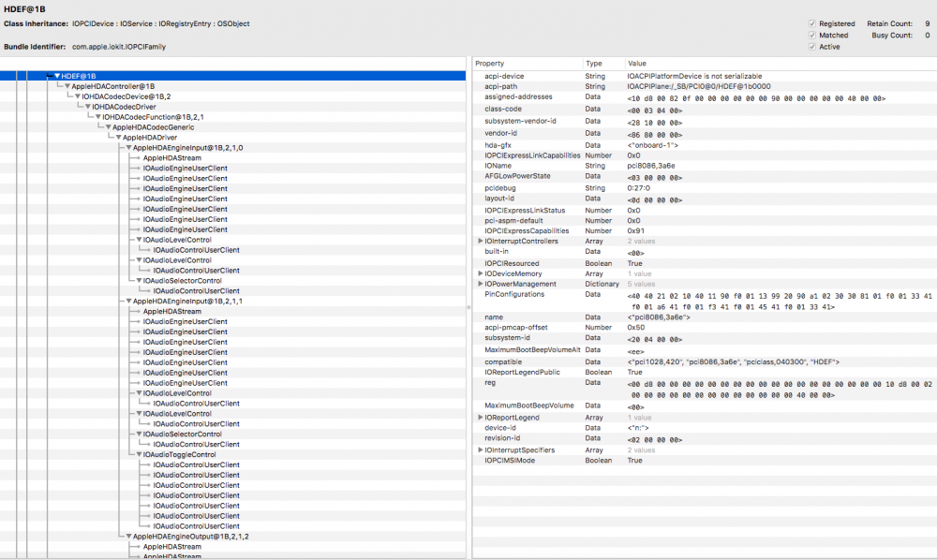Select the MaximumBootBeepVolumeAlt property
The width and height of the screenshot is (937, 560).
pos(705,350)
